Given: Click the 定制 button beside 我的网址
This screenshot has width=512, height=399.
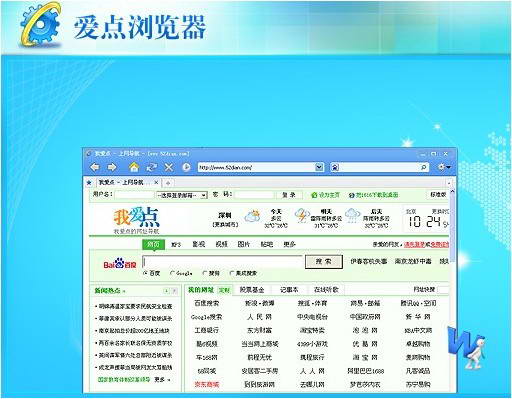Looking at the screenshot, I should 224,290.
